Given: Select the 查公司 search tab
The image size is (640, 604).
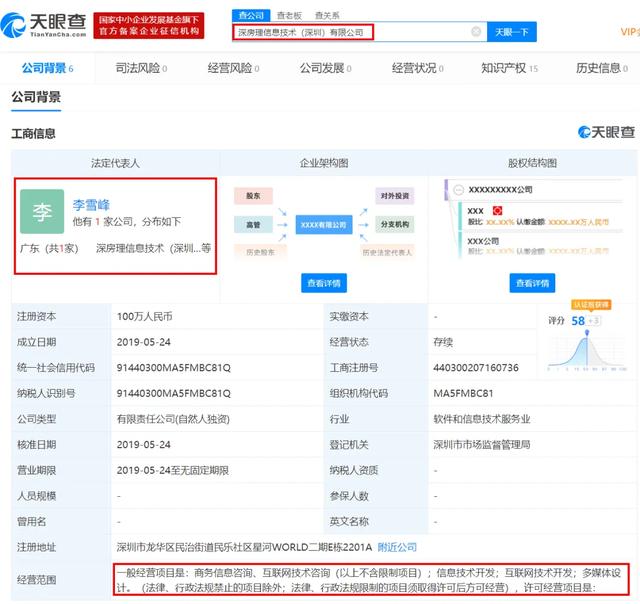Looking at the screenshot, I should (x=251, y=16).
